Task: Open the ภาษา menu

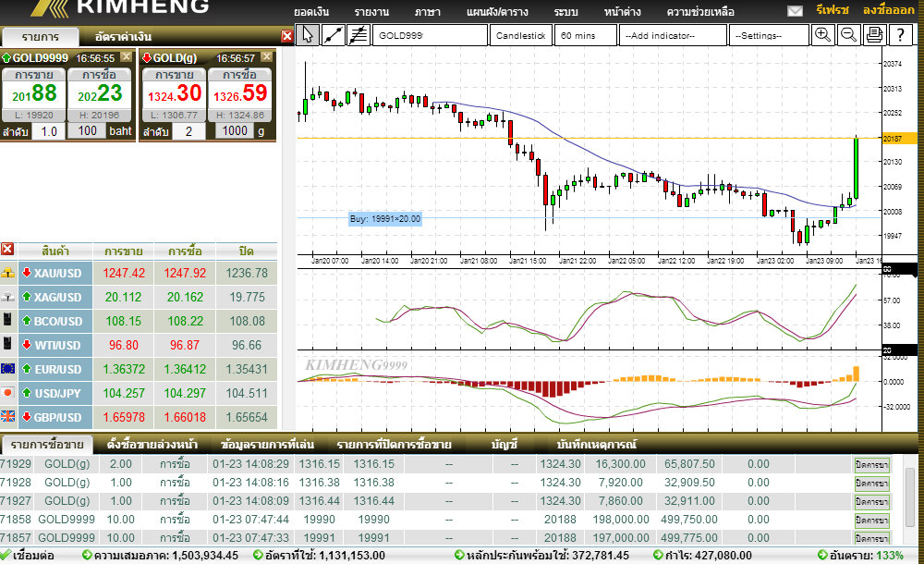Action: pos(427,11)
